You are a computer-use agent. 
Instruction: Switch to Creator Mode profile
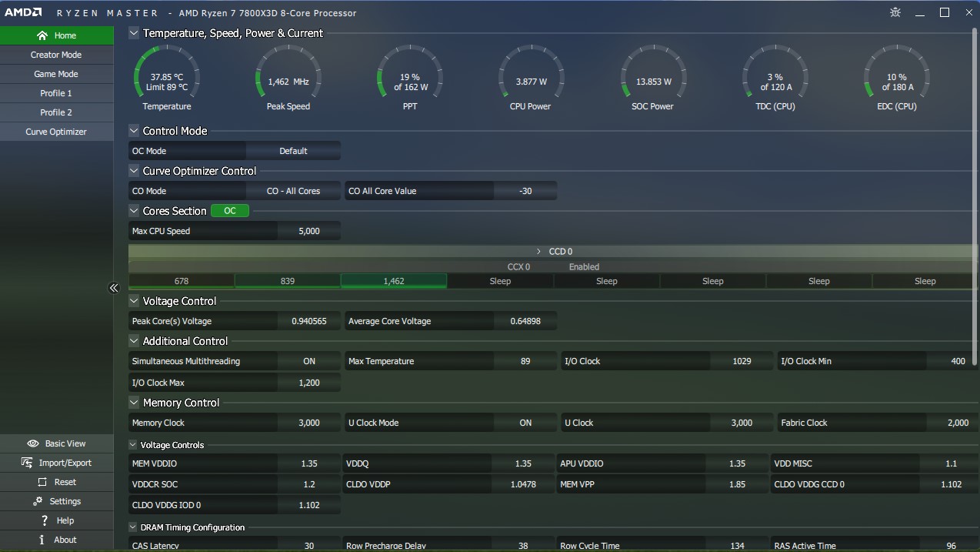56,55
